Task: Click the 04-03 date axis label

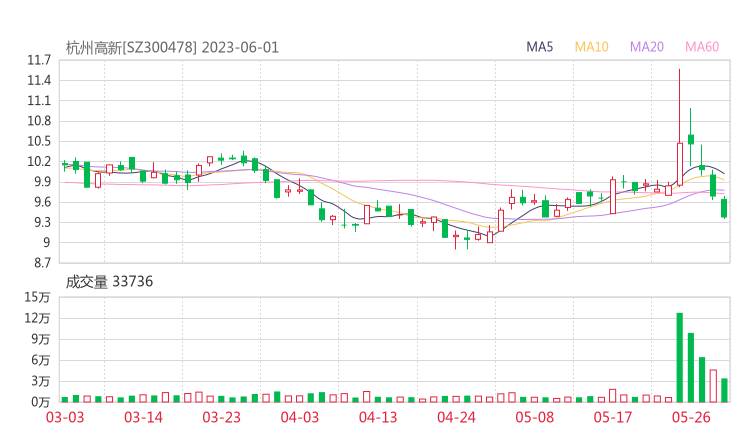Action: (x=300, y=417)
